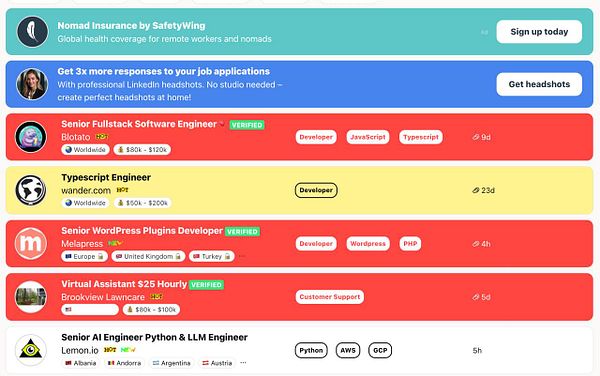Open the Typescript Engineer job listing

coord(106,177)
